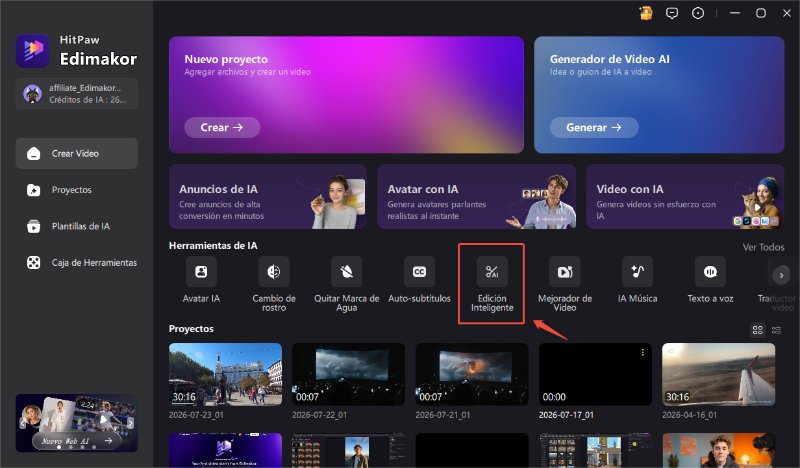The height and width of the screenshot is (468, 800).
Task: Open the Video con IA card
Action: (x=685, y=197)
